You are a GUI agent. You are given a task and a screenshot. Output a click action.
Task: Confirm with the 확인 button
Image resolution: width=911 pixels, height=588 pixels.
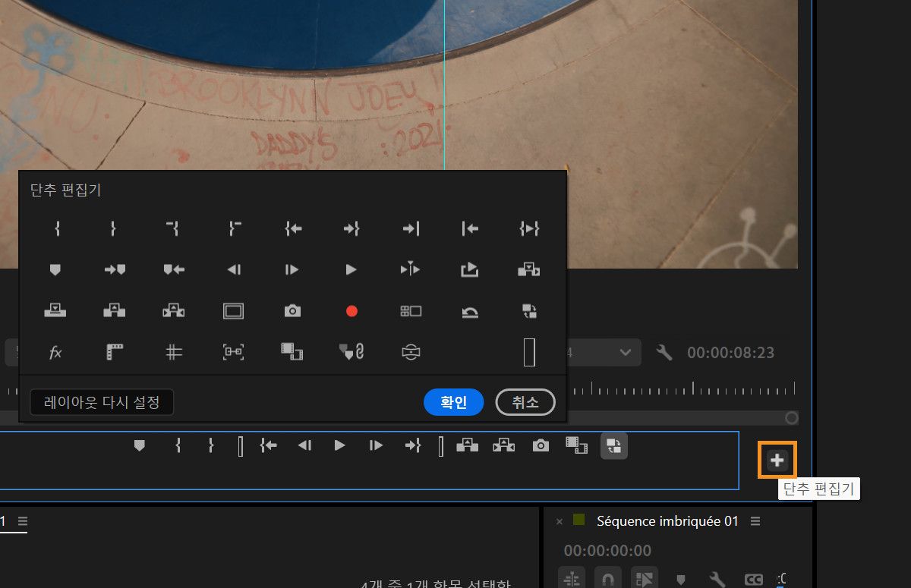pos(454,402)
